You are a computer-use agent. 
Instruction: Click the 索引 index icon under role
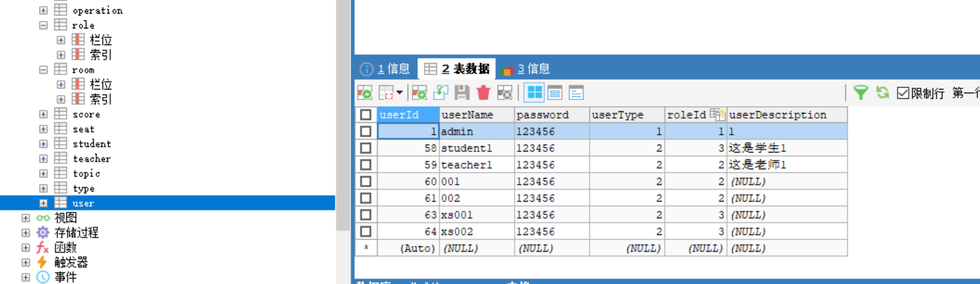tap(79, 54)
